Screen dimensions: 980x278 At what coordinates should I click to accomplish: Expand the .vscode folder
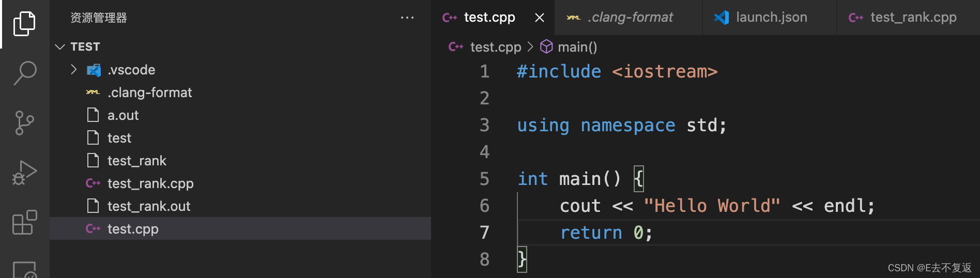(x=73, y=69)
